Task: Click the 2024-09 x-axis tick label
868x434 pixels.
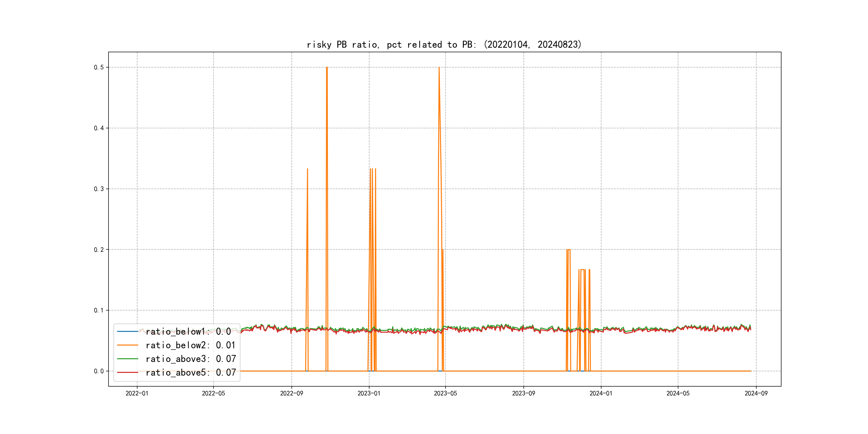Action: point(756,393)
